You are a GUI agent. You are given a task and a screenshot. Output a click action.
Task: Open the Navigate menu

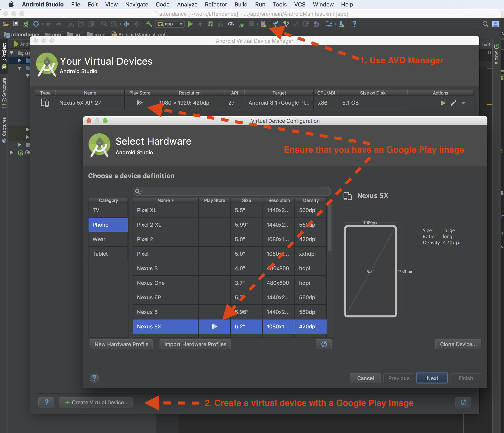(x=136, y=4)
